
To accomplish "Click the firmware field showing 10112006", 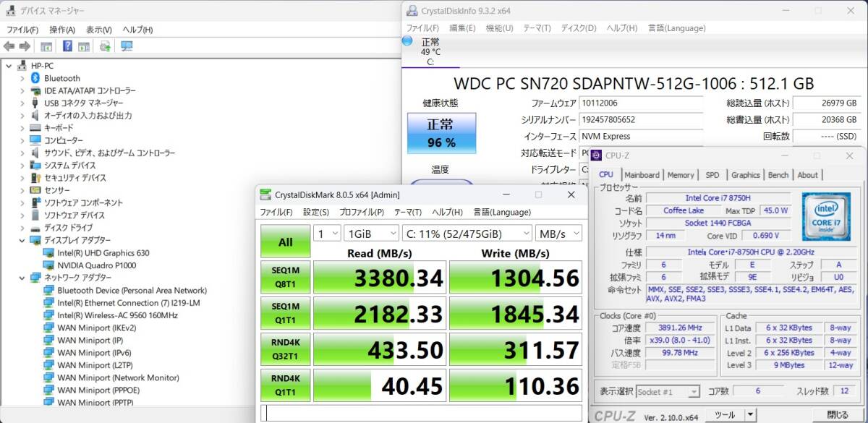I will [x=641, y=103].
